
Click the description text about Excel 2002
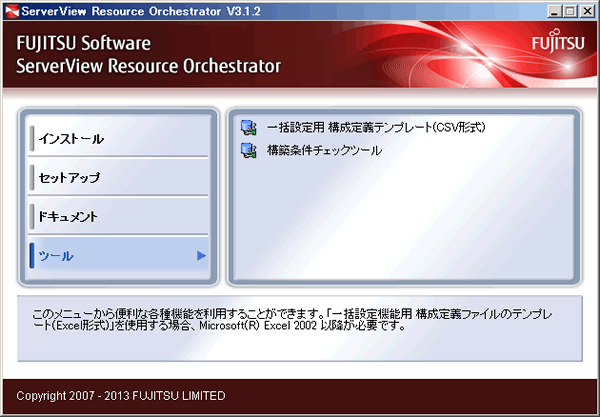pos(292,320)
